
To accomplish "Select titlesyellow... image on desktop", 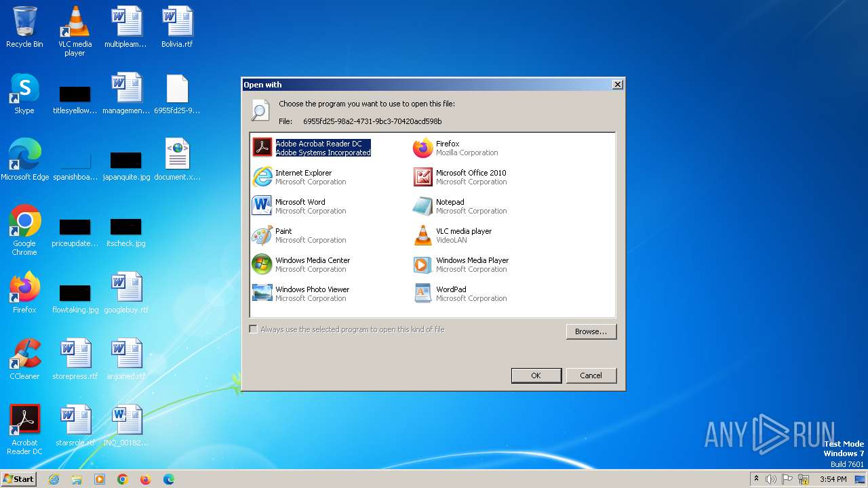I will 75,99.
